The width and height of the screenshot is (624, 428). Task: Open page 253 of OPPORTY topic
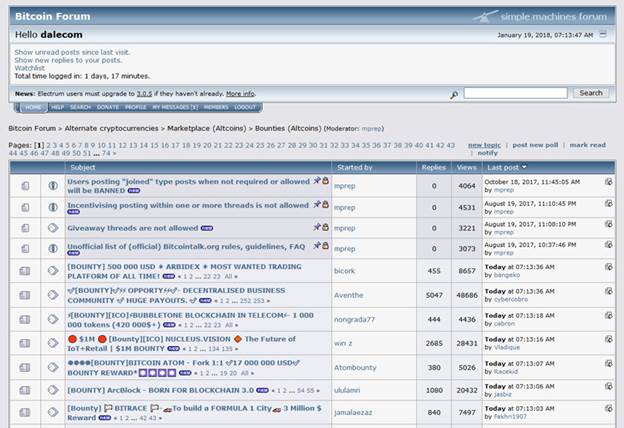pyautogui.click(x=259, y=301)
